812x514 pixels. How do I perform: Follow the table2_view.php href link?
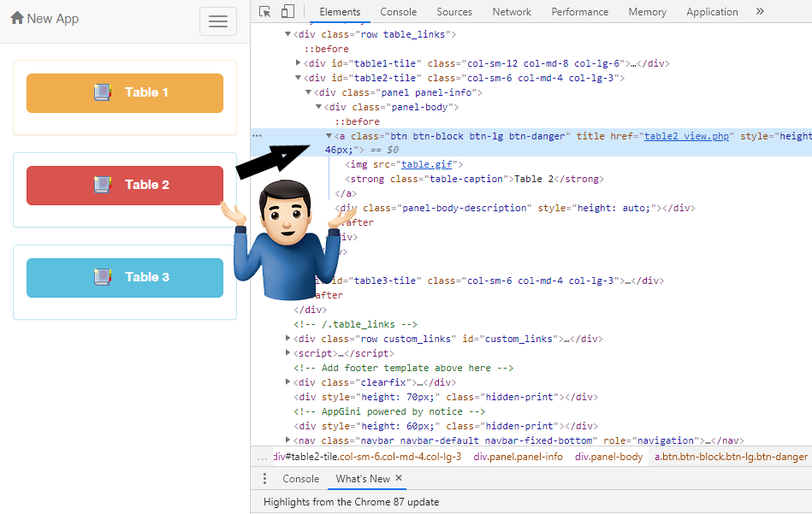[686, 136]
